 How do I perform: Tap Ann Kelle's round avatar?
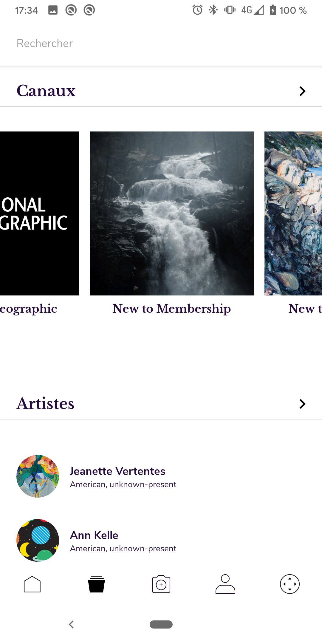pyautogui.click(x=38, y=540)
